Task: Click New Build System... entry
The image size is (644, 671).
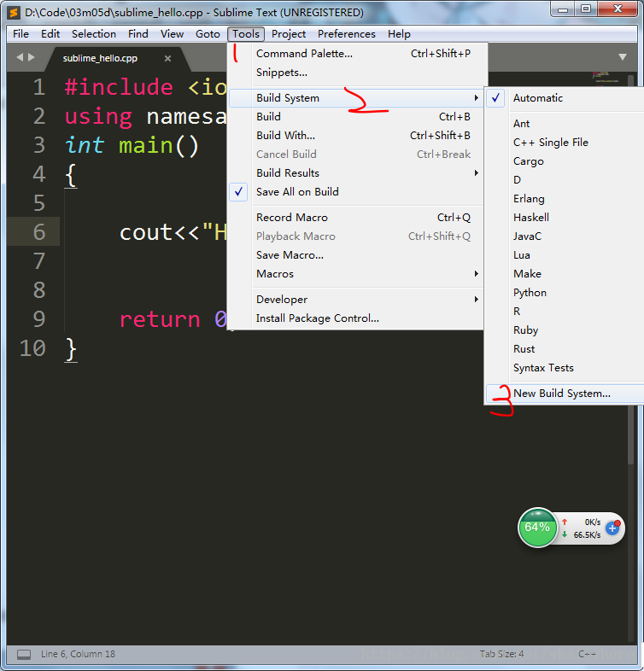Action: pyautogui.click(x=565, y=394)
